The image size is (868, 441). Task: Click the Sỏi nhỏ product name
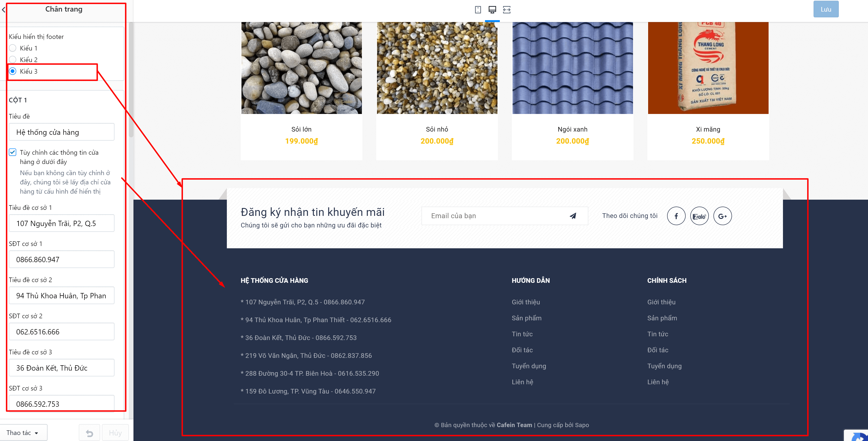point(437,129)
